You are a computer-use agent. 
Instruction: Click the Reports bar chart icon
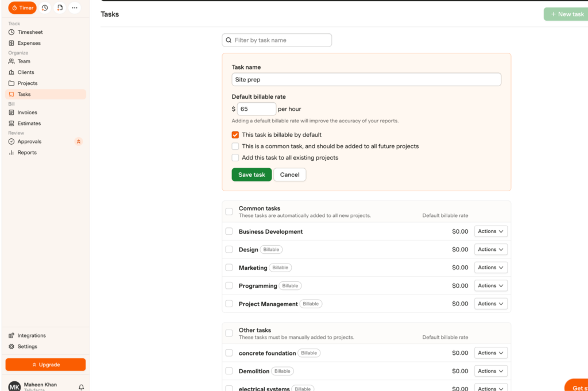11,153
